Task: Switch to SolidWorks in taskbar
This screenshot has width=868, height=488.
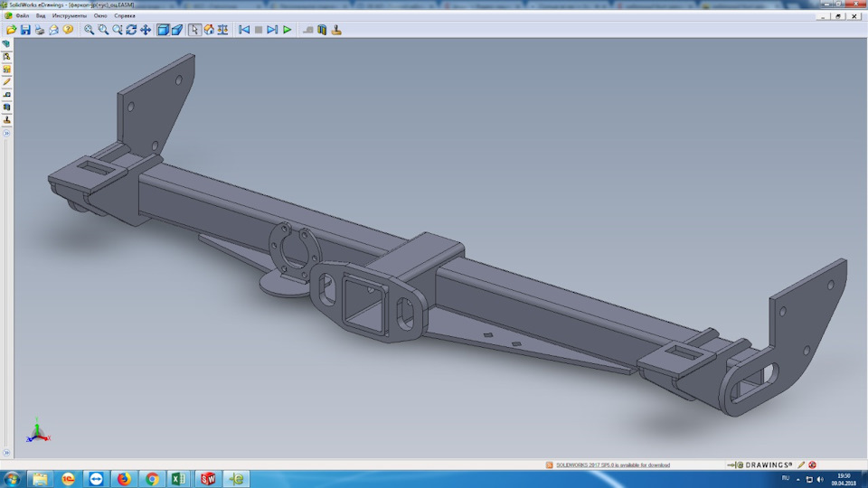Action: pos(208,479)
